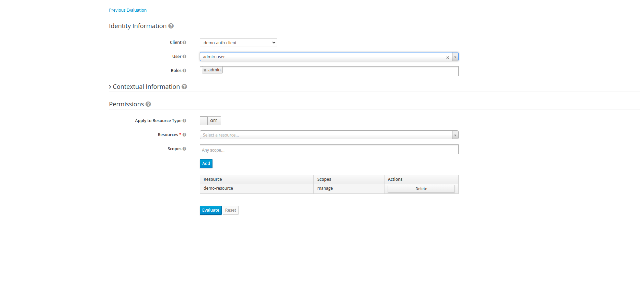
Task: Focus the Any scope input field
Action: [329, 150]
